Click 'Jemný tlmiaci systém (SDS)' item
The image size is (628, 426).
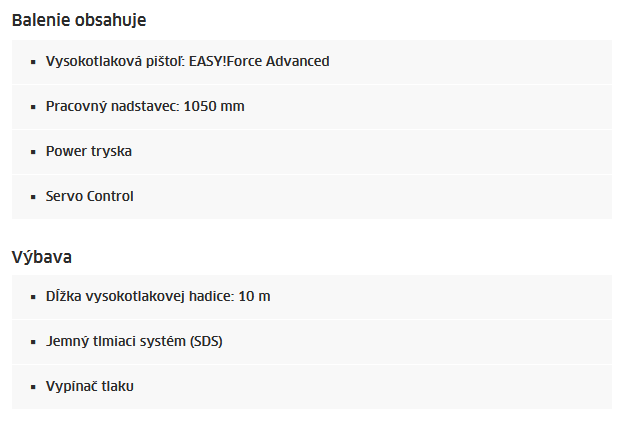click(x=312, y=342)
